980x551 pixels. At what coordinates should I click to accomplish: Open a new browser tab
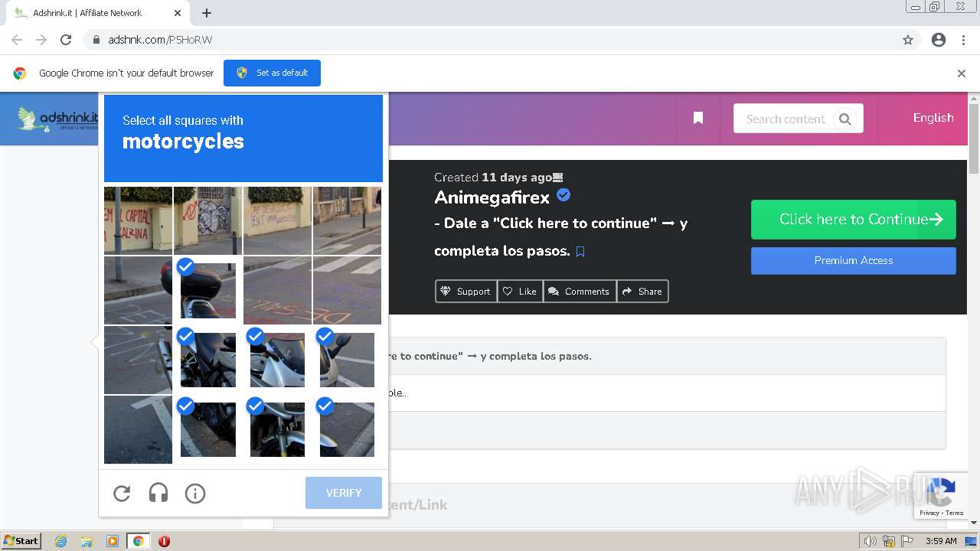click(207, 13)
